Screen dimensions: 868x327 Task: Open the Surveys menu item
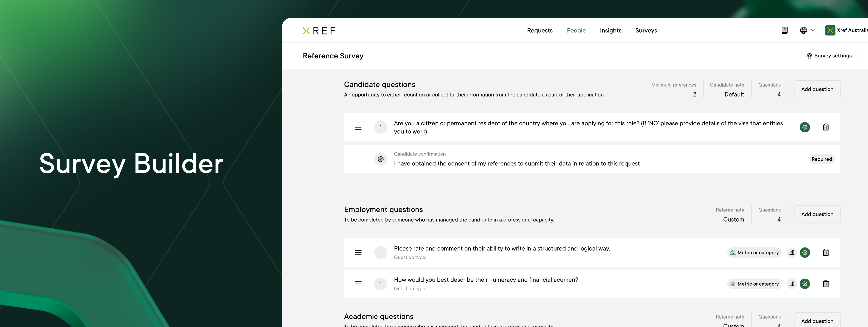point(646,30)
